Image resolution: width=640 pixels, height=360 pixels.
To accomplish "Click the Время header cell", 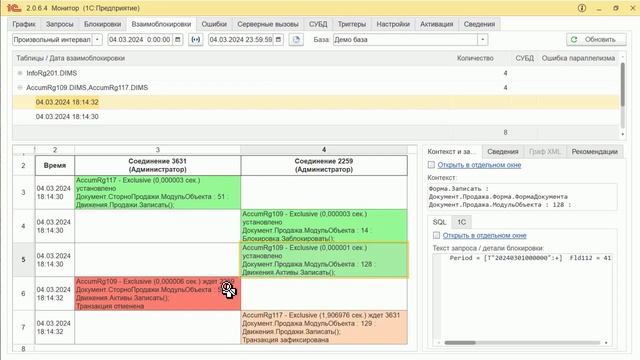I will click(55, 165).
